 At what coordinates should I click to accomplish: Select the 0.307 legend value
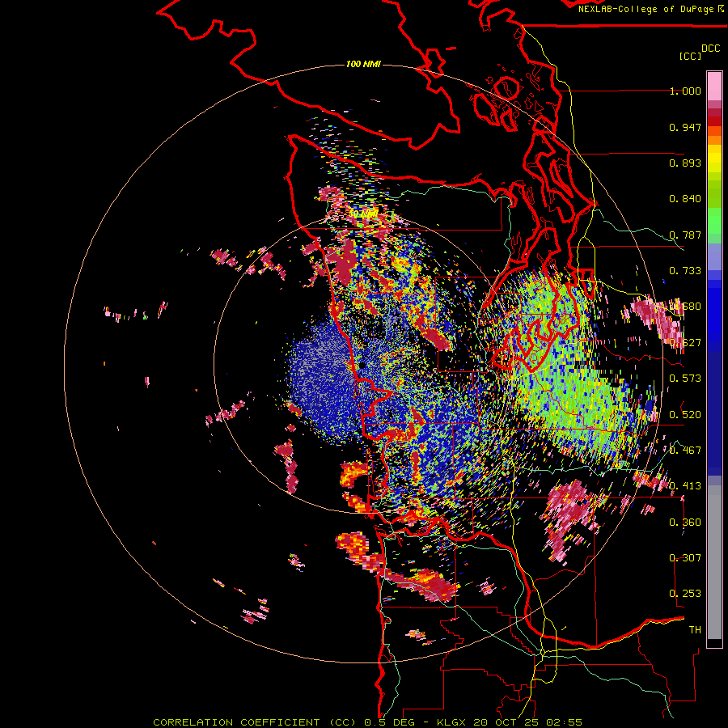click(x=685, y=558)
